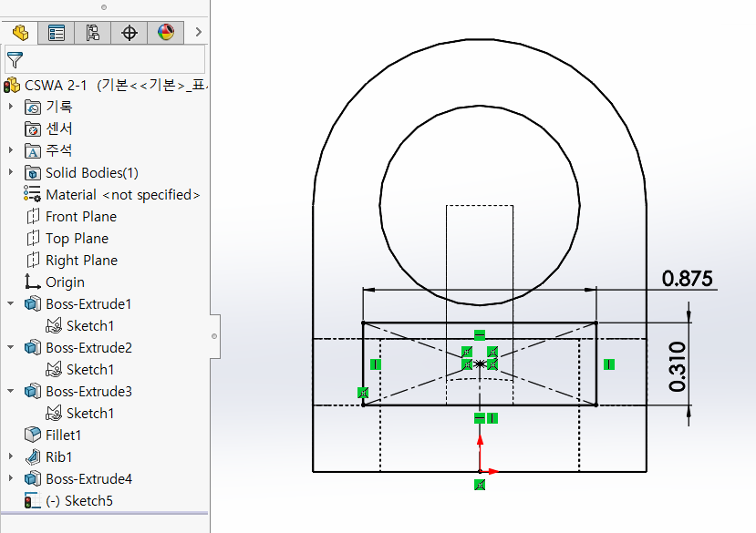Expand the 주석 annotations folder
756x533 pixels.
click(11, 149)
